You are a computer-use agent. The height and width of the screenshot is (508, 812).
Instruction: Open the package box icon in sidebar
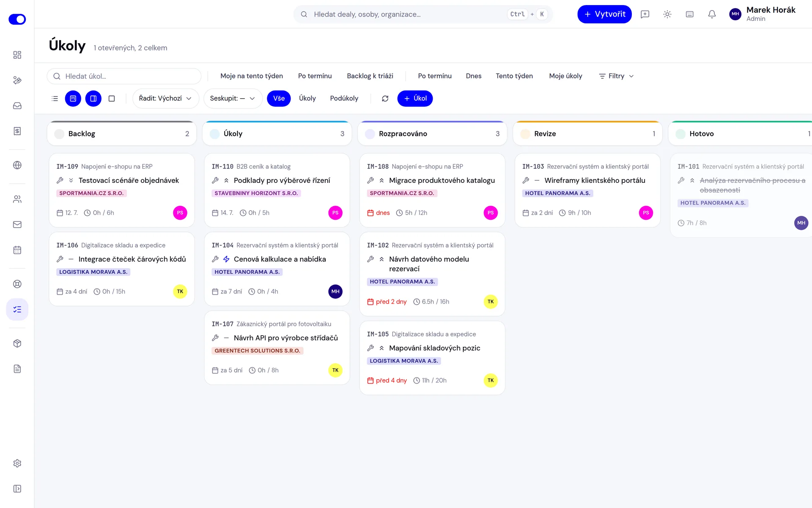pos(17,343)
